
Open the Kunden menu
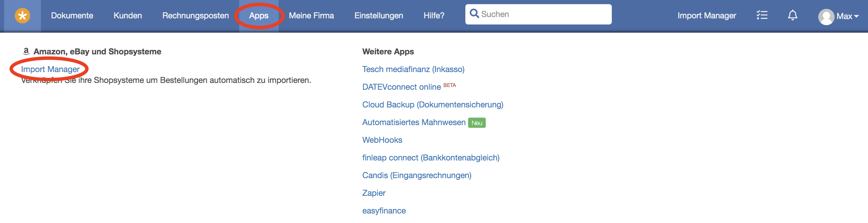[128, 16]
